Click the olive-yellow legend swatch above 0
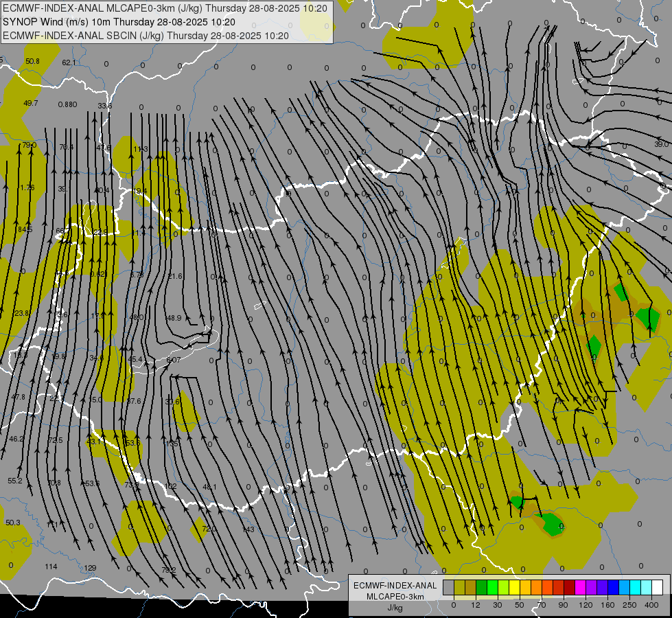 [x=460, y=587]
